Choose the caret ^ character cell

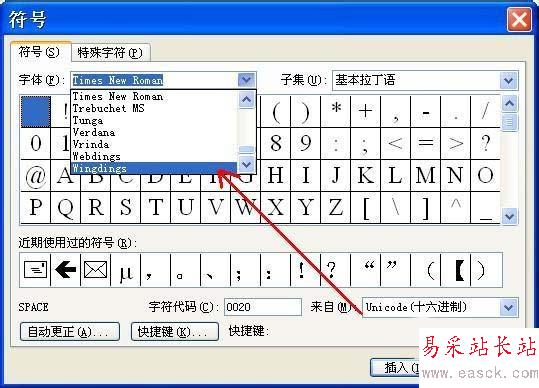[x=455, y=208]
